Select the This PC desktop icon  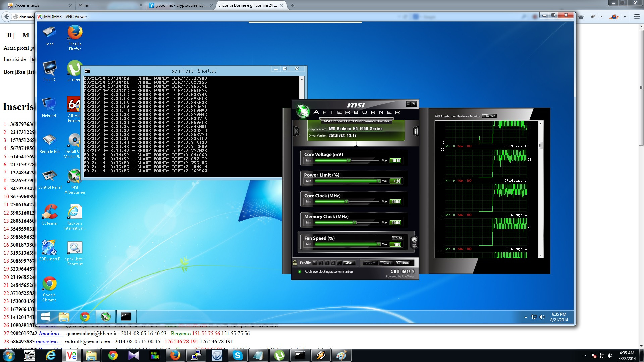[49, 71]
